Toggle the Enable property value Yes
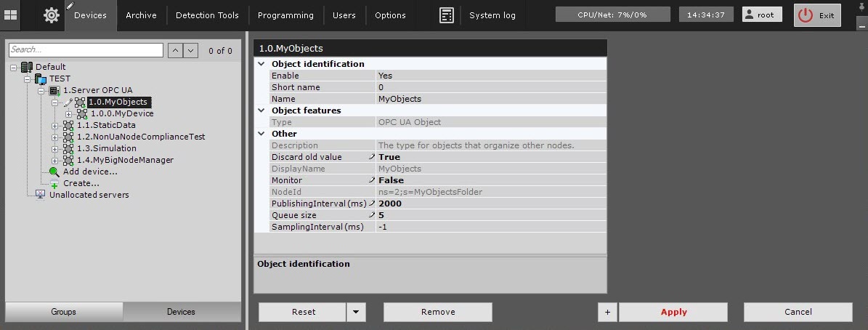Viewport: 868px width, 330px height. click(x=385, y=76)
